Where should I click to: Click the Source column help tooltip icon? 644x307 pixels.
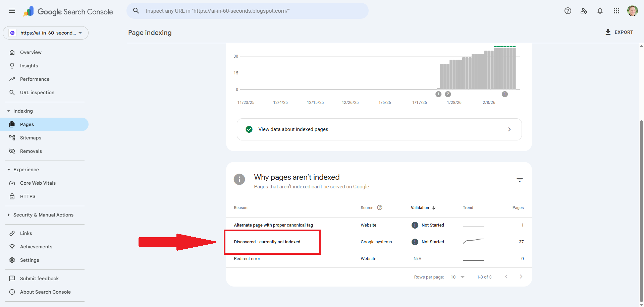pos(380,207)
